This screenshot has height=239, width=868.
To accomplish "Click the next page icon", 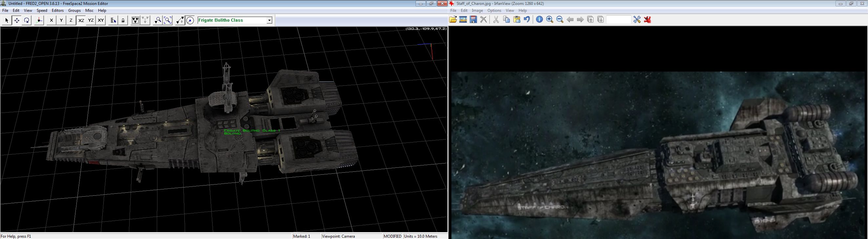I will pyautogui.click(x=600, y=20).
